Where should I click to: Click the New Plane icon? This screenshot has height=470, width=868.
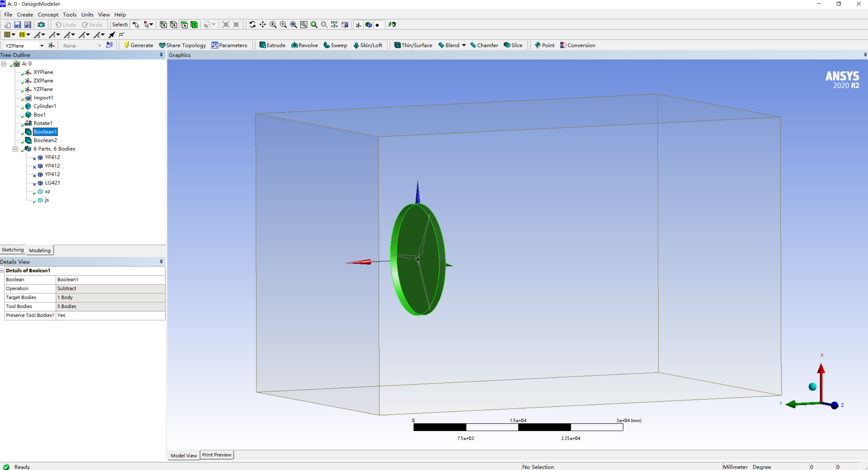[51, 45]
